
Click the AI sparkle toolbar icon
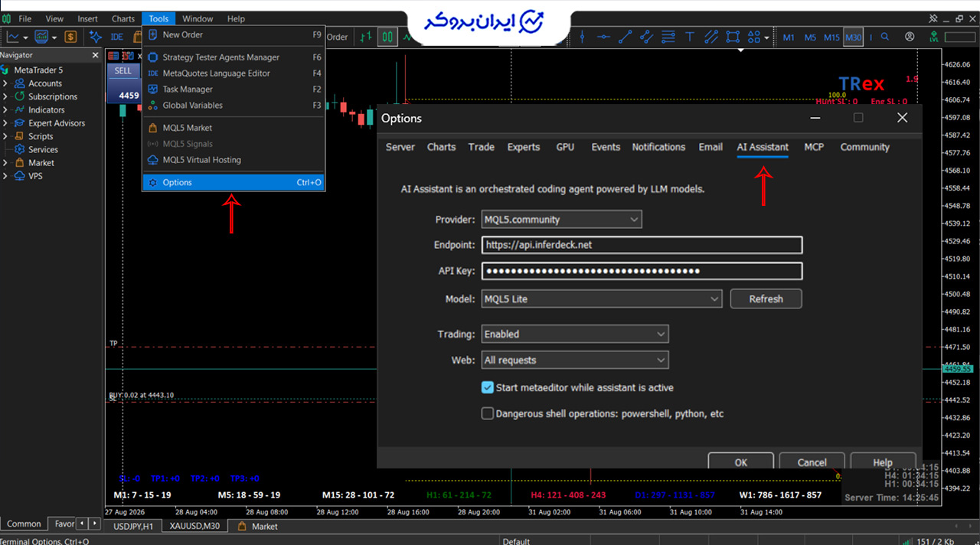click(96, 37)
